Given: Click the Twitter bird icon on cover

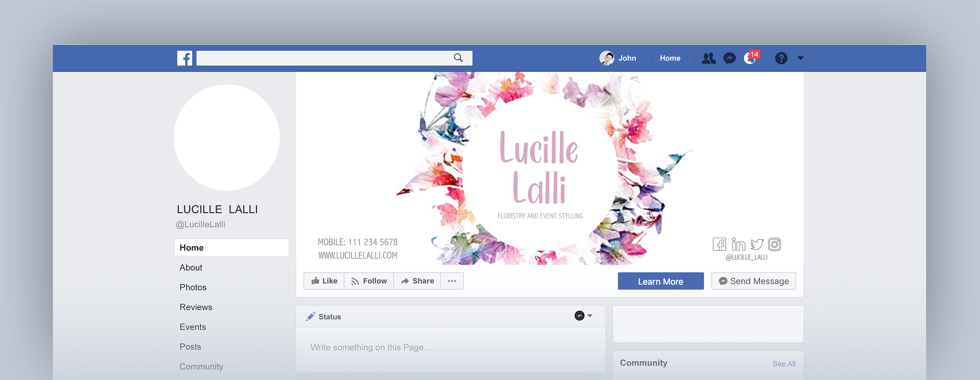Looking at the screenshot, I should (757, 244).
